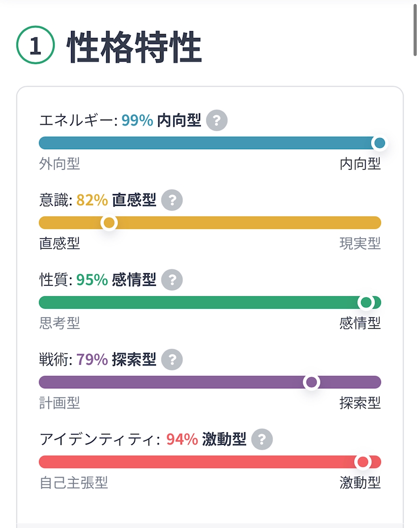Click the 99% エネルギー percentage text

click(137, 121)
